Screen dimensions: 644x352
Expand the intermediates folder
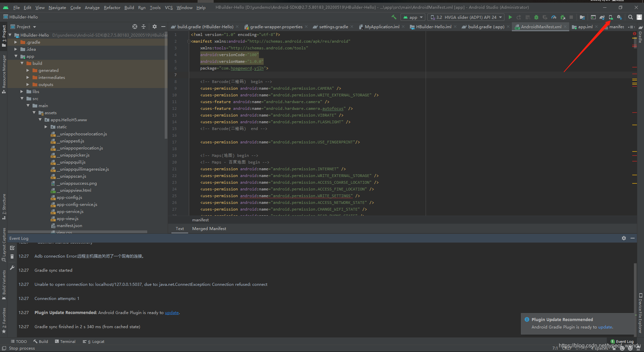pyautogui.click(x=28, y=78)
